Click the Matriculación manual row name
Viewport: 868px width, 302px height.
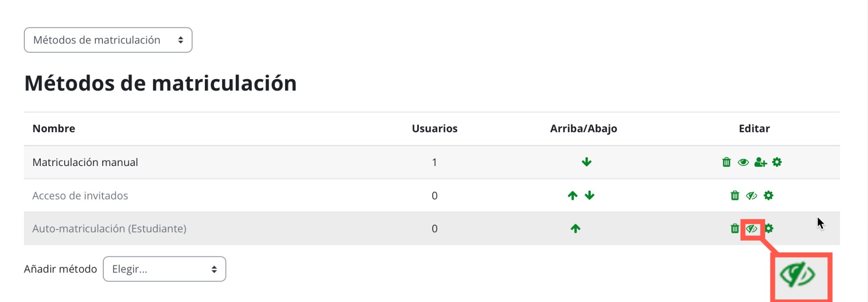(x=85, y=162)
